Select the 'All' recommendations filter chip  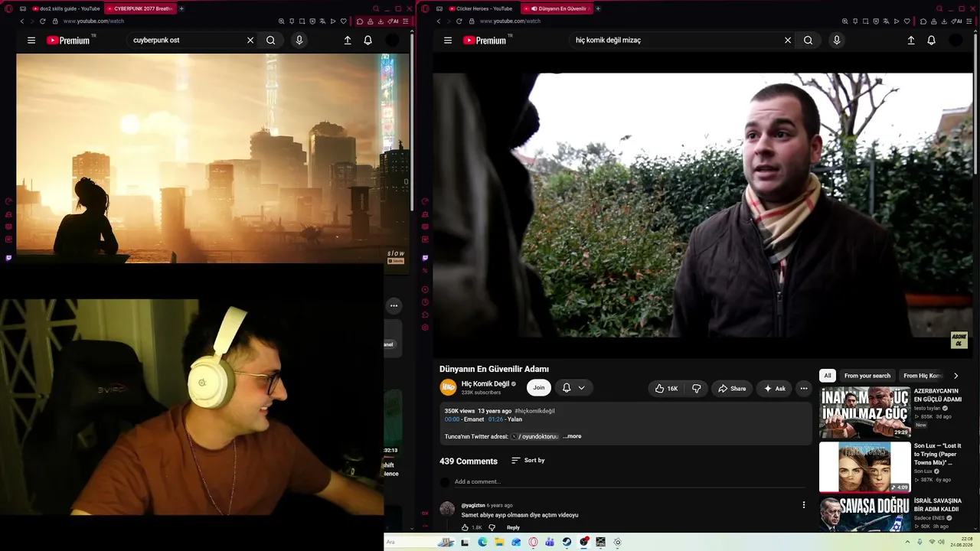pyautogui.click(x=828, y=376)
